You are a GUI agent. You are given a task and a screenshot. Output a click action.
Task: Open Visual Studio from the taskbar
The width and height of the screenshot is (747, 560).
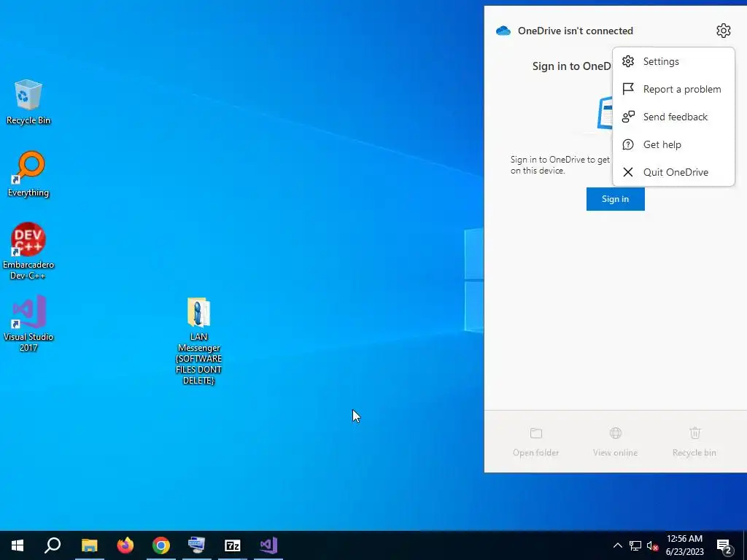(x=268, y=545)
